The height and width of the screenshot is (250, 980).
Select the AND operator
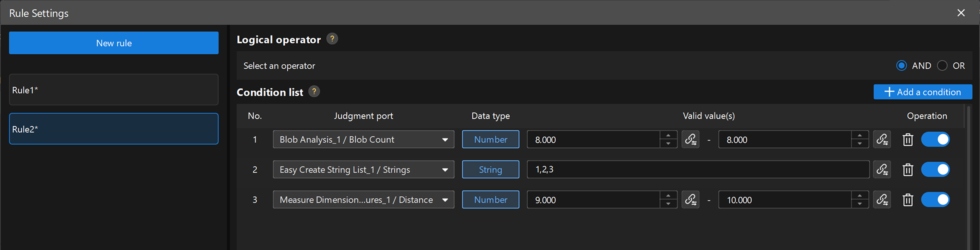pos(901,66)
